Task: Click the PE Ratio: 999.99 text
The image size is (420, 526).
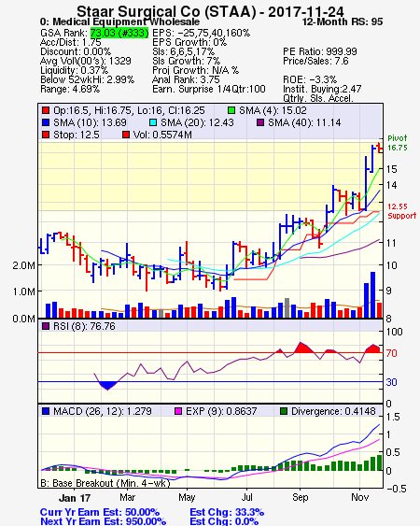Action: click(320, 51)
